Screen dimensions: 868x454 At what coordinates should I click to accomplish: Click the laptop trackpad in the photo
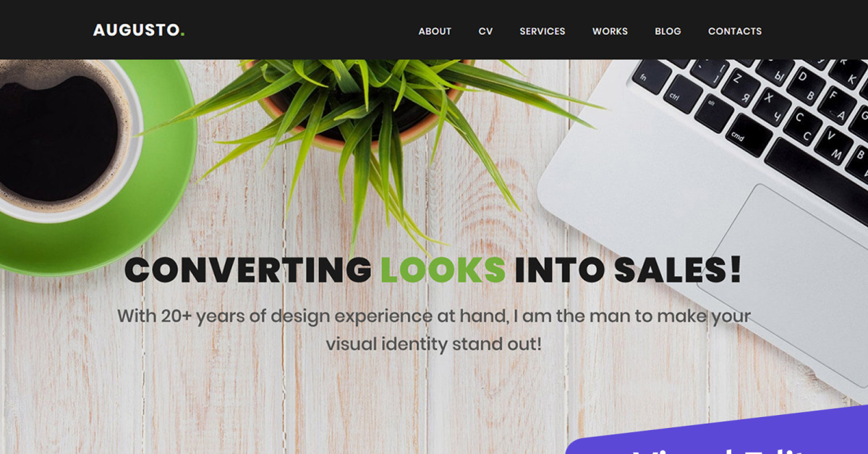[x=788, y=282]
